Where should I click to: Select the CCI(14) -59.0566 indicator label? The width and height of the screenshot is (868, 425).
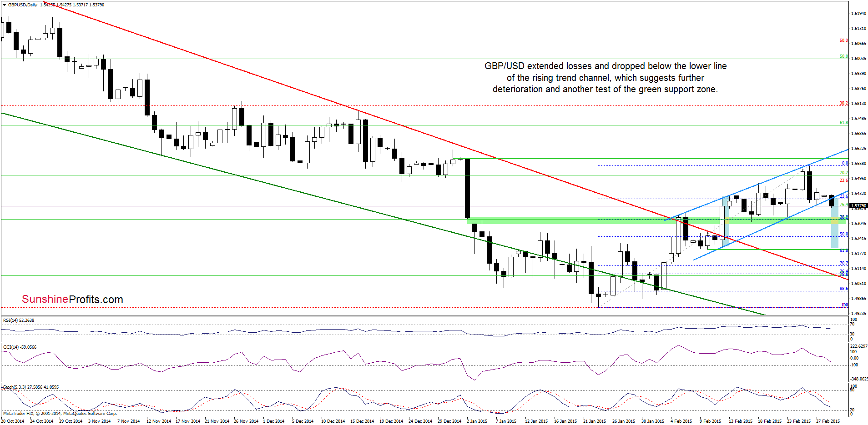(x=20, y=347)
